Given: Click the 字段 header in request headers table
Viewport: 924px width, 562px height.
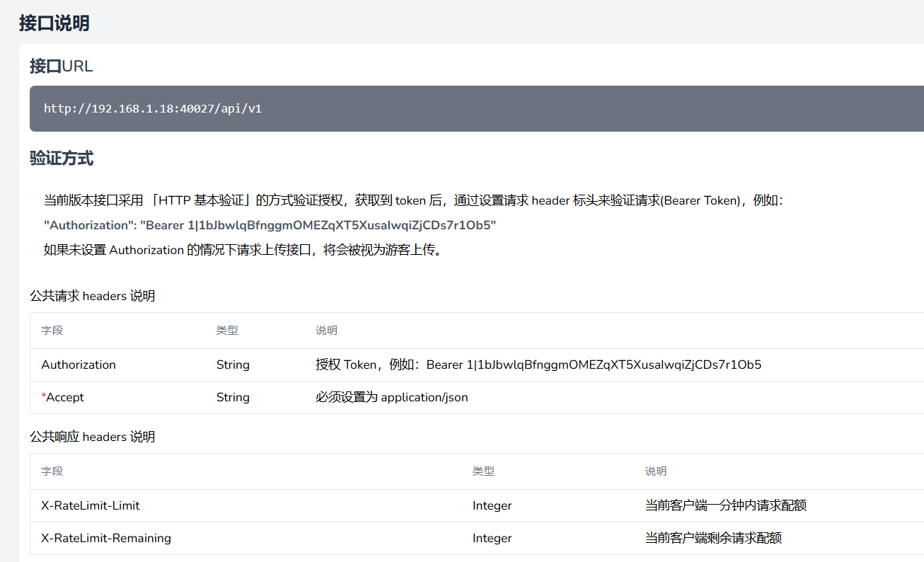Looking at the screenshot, I should tap(52, 331).
